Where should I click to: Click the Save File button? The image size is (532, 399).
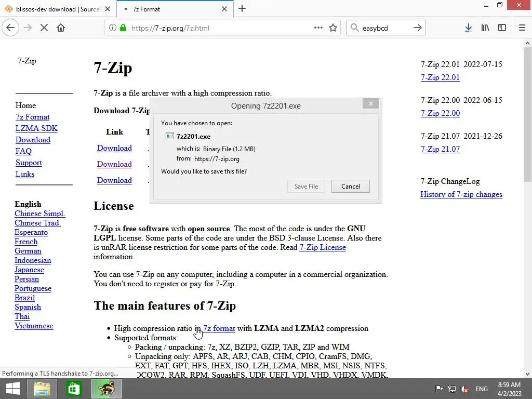(x=306, y=187)
